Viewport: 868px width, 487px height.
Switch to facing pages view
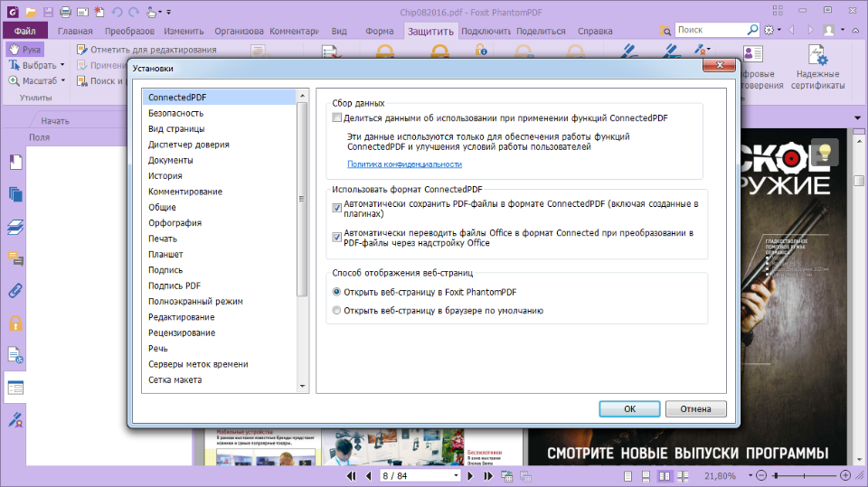click(665, 476)
